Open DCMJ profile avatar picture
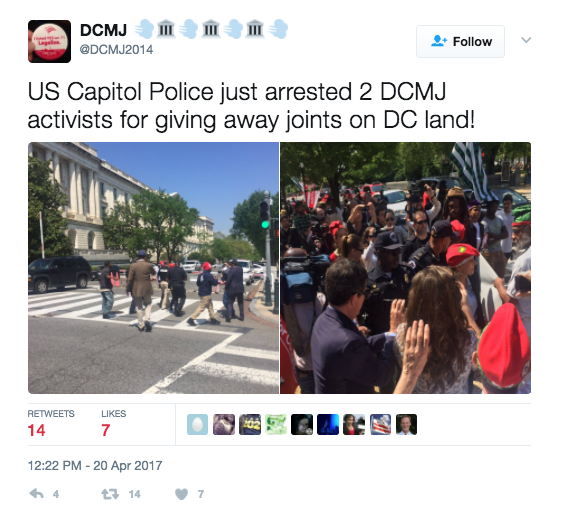Viewport: 561px width, 522px height. point(49,42)
